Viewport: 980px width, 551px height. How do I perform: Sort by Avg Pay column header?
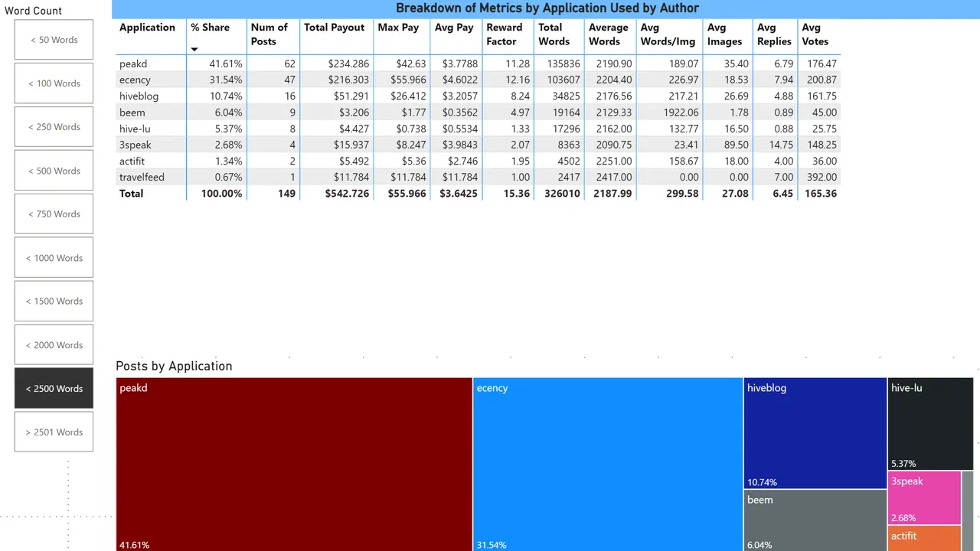(454, 28)
